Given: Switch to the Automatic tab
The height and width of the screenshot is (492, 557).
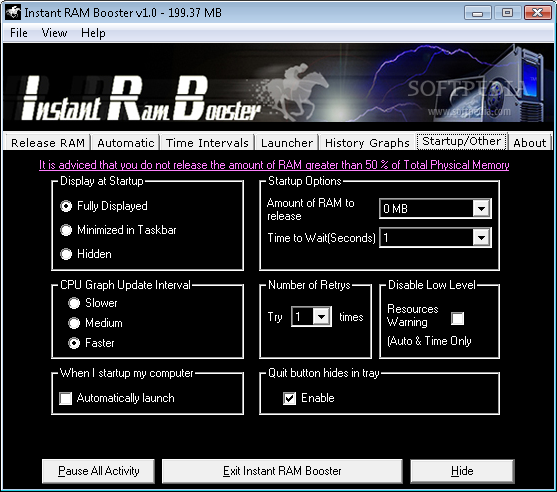Looking at the screenshot, I should 126,143.
